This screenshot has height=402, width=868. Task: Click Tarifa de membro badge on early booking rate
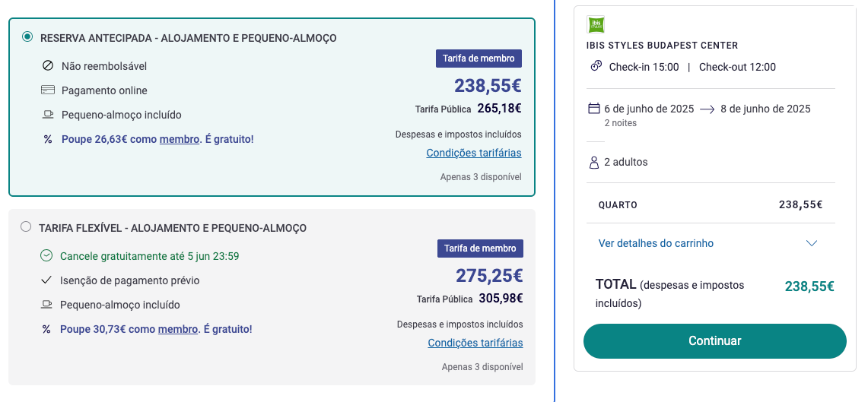coord(479,58)
